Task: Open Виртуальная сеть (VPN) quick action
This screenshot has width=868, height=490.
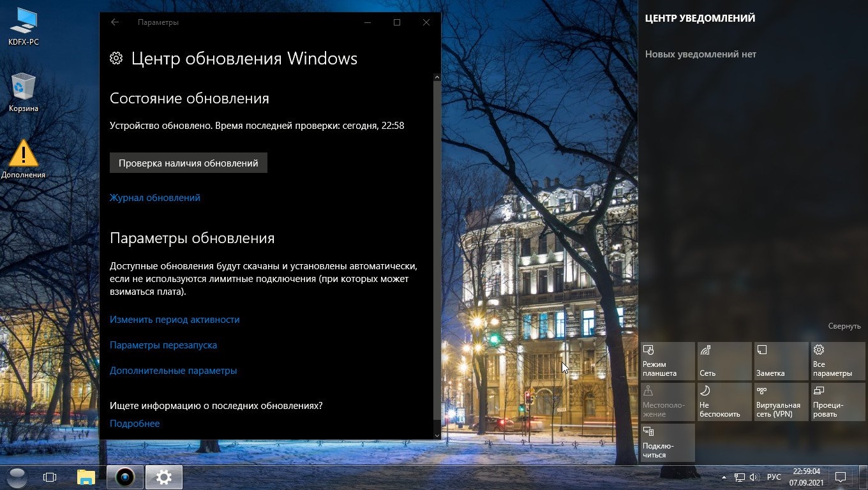Action: (x=781, y=401)
